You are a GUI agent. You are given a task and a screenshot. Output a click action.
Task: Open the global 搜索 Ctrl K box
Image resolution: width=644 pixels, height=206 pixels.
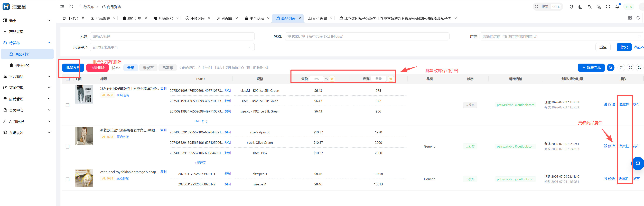point(548,7)
